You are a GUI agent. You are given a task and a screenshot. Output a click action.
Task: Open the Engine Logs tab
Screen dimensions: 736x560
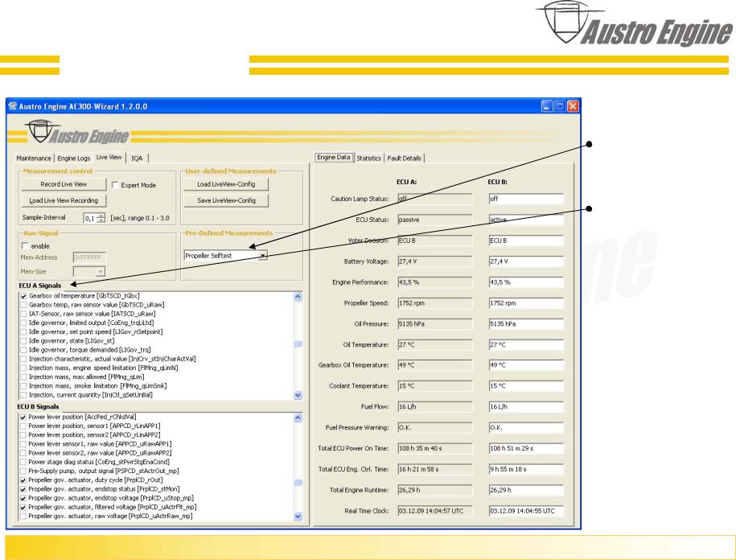tap(74, 159)
